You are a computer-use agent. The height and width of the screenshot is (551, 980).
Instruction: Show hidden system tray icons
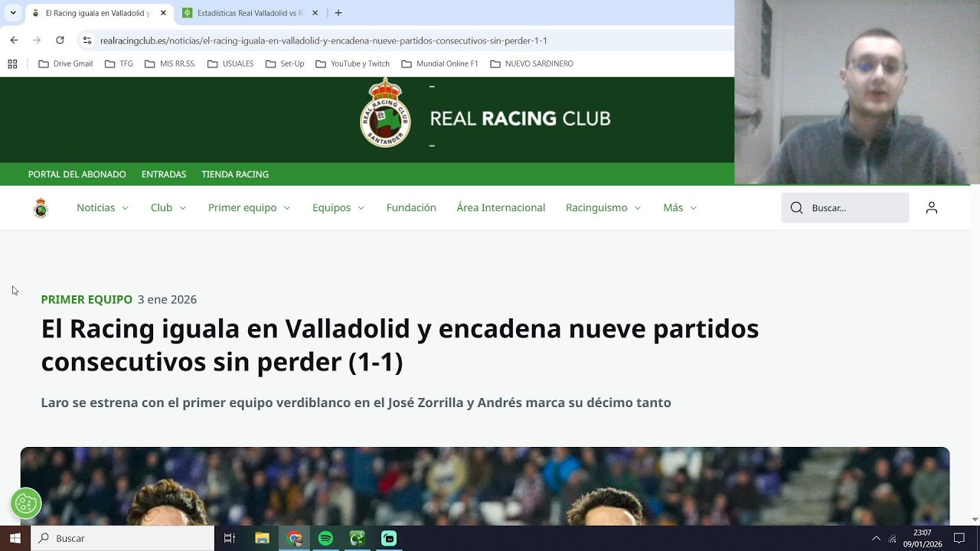pyautogui.click(x=876, y=538)
